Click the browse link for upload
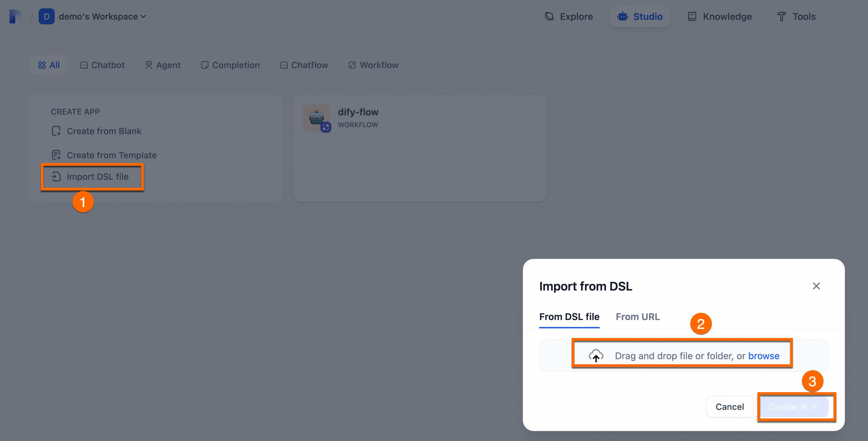Screen dimensions: 868x441 (764, 356)
